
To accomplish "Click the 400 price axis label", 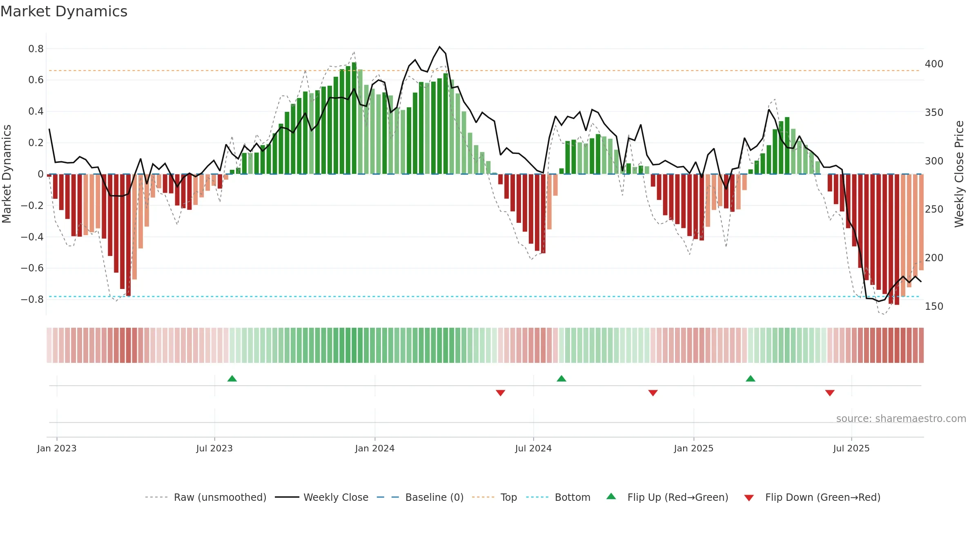I will click(x=934, y=64).
